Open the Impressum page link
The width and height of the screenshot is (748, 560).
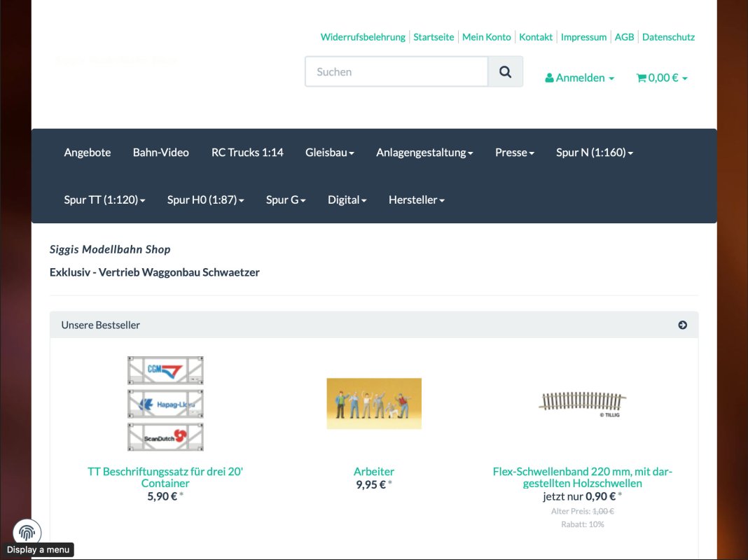[x=583, y=37]
